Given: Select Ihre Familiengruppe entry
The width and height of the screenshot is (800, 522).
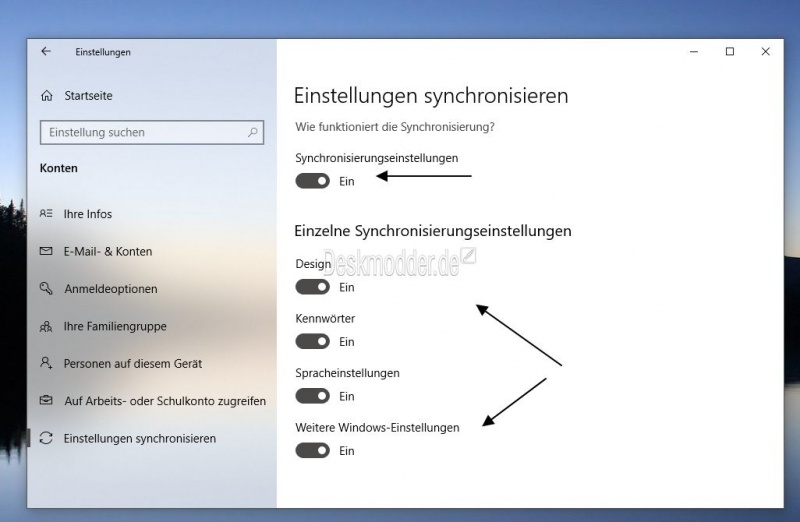Looking at the screenshot, I should (x=115, y=326).
